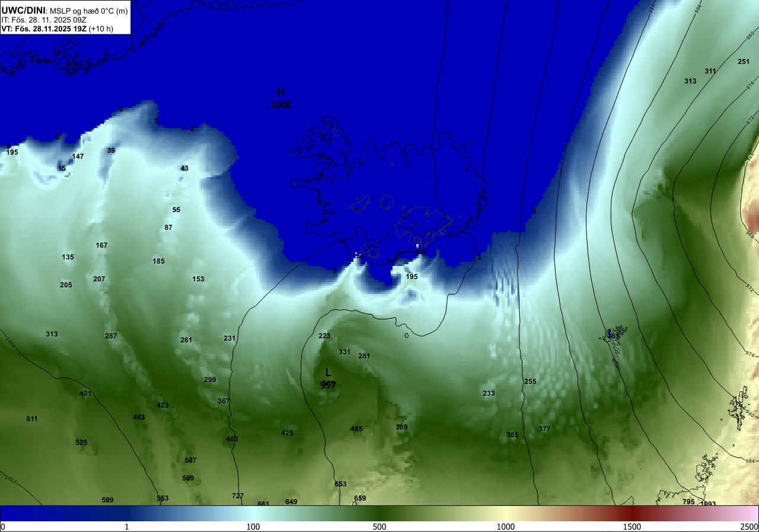Click the 1500 label on color scale
759x532 pixels.
(632, 527)
